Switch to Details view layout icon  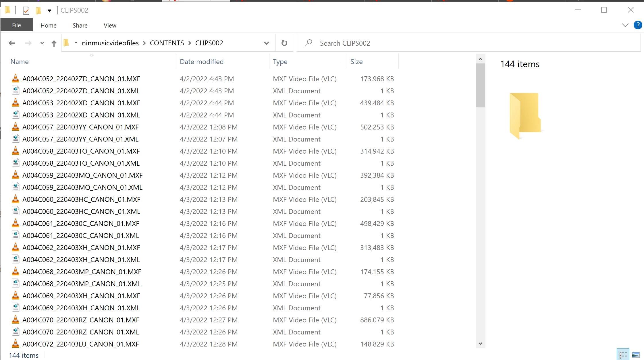[623, 355]
